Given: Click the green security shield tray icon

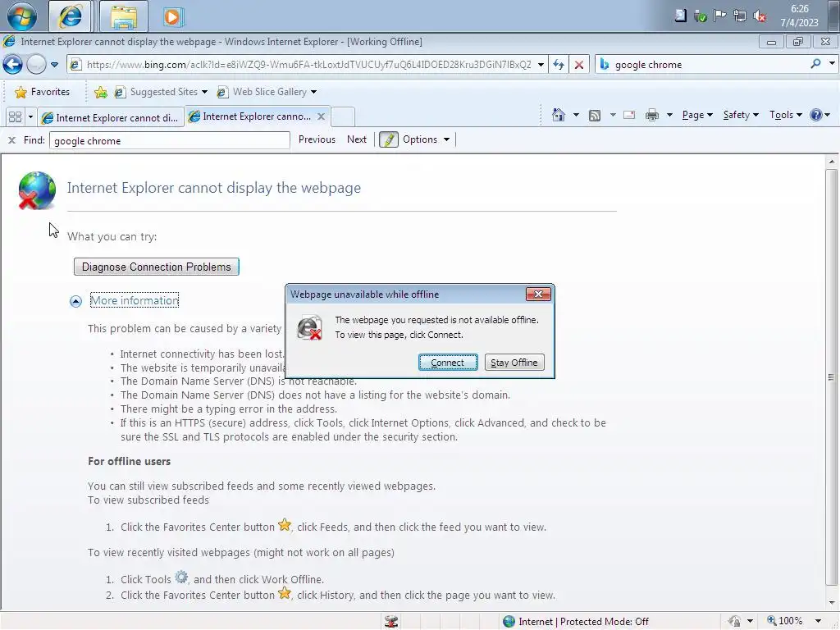Looking at the screenshot, I should [700, 16].
